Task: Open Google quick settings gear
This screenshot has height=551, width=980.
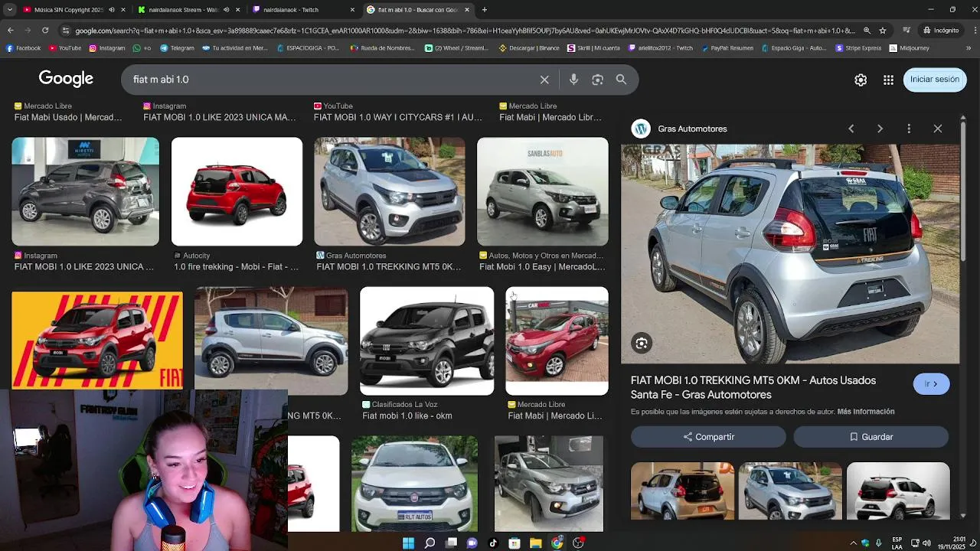Action: (861, 80)
